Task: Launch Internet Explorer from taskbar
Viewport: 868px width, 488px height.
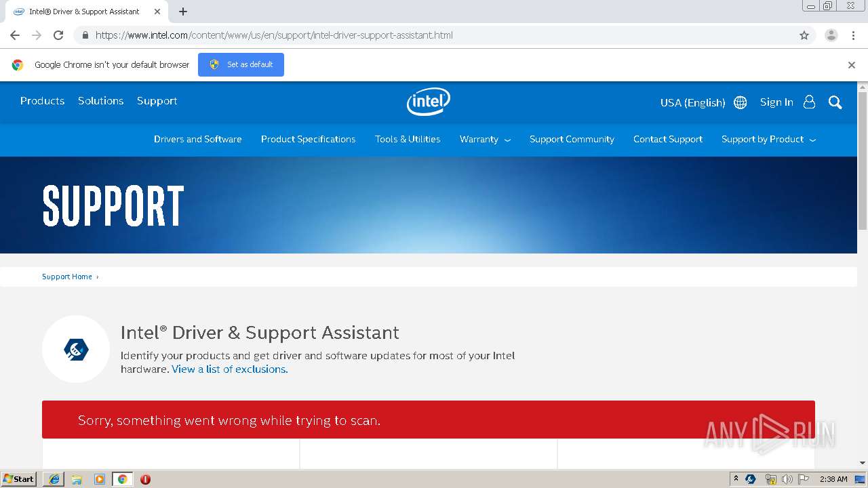Action: [x=54, y=479]
